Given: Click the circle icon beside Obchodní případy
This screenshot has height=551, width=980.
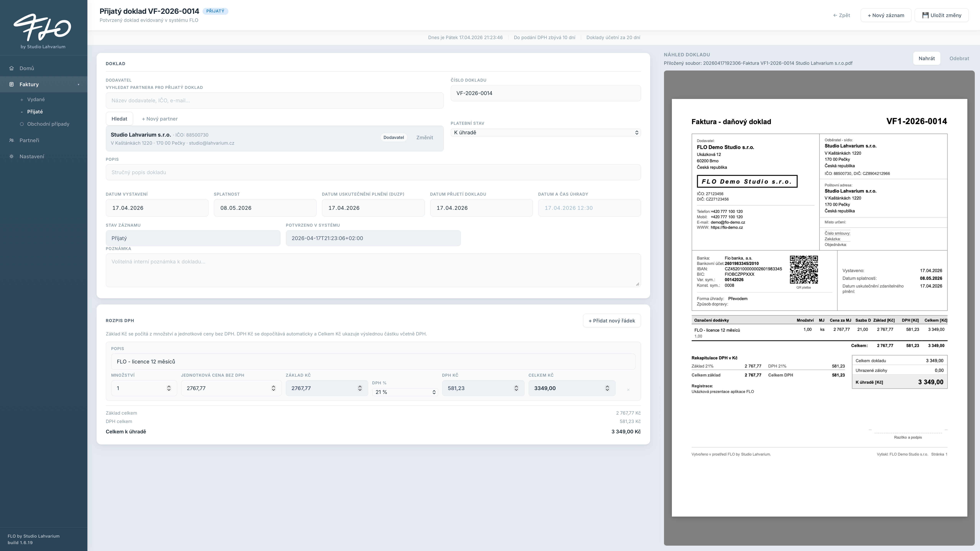Looking at the screenshot, I should (x=22, y=124).
